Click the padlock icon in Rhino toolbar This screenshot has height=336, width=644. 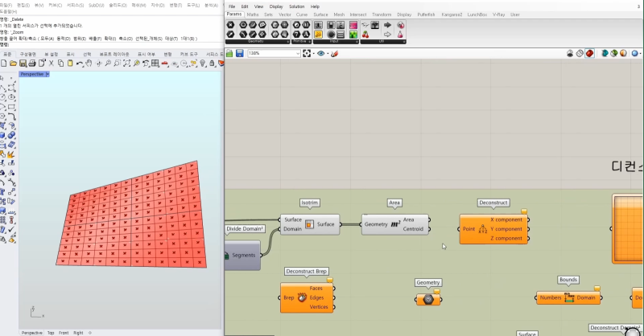(x=212, y=64)
